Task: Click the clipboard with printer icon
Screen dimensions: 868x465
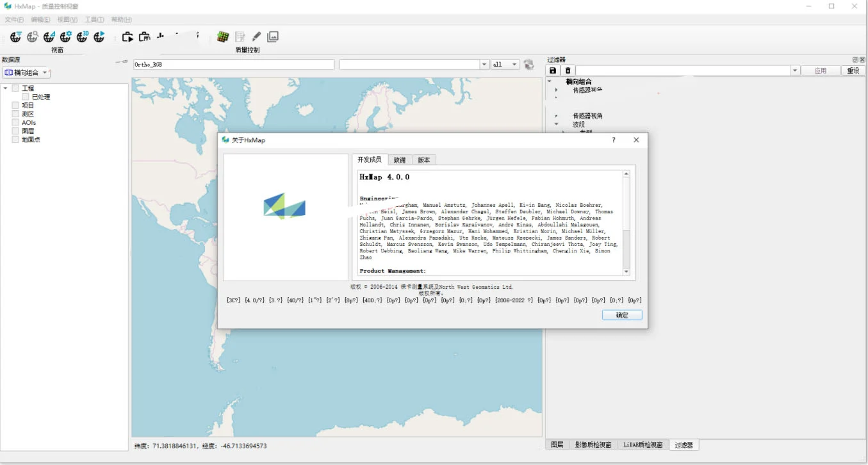Action: click(144, 37)
